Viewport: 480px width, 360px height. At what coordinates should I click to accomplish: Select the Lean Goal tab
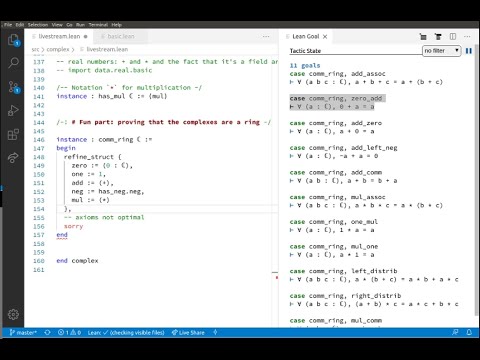pyautogui.click(x=306, y=36)
